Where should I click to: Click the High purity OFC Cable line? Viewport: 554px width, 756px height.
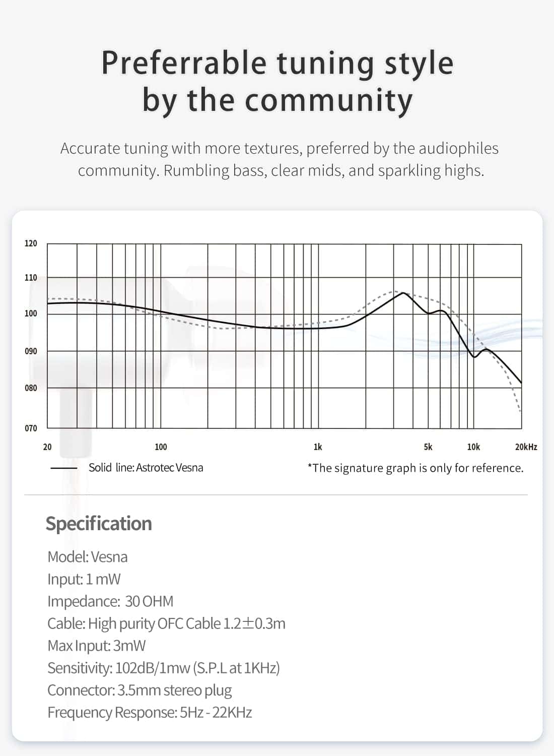[x=166, y=623]
